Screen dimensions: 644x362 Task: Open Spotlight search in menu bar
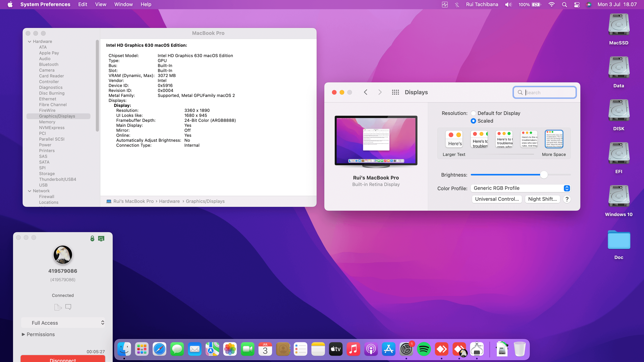(x=564, y=4)
